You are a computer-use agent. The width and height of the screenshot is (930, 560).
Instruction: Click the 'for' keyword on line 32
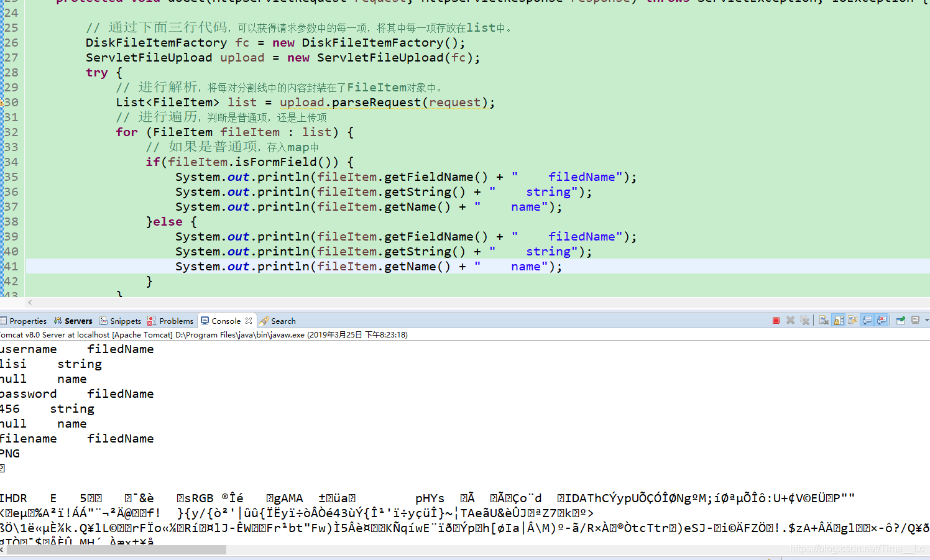pyautogui.click(x=127, y=132)
